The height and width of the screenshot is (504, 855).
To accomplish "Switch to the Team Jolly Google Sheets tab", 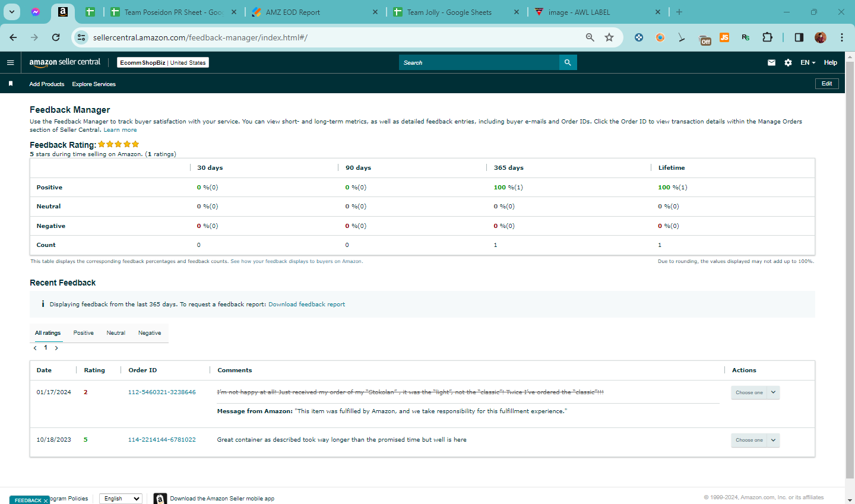I will (x=456, y=12).
